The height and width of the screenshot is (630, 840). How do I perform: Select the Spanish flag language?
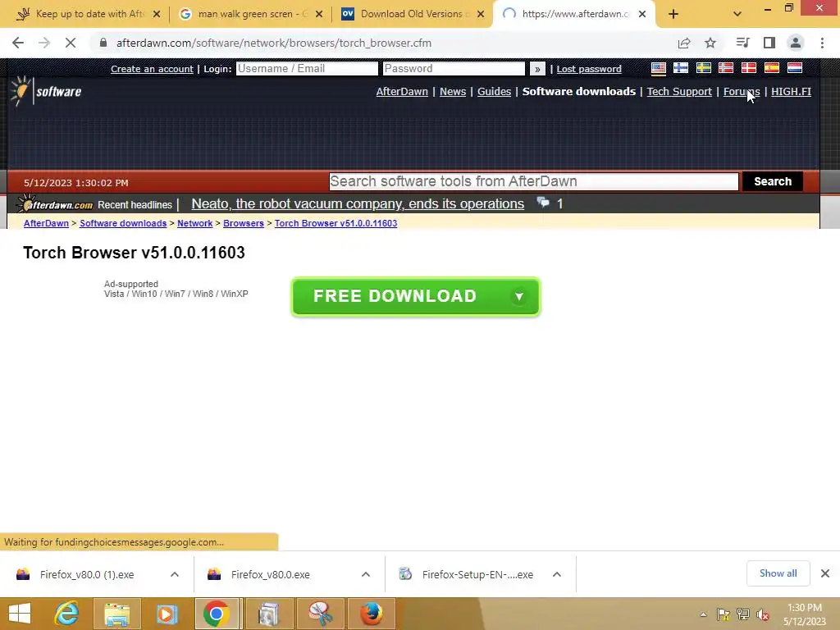coord(771,68)
